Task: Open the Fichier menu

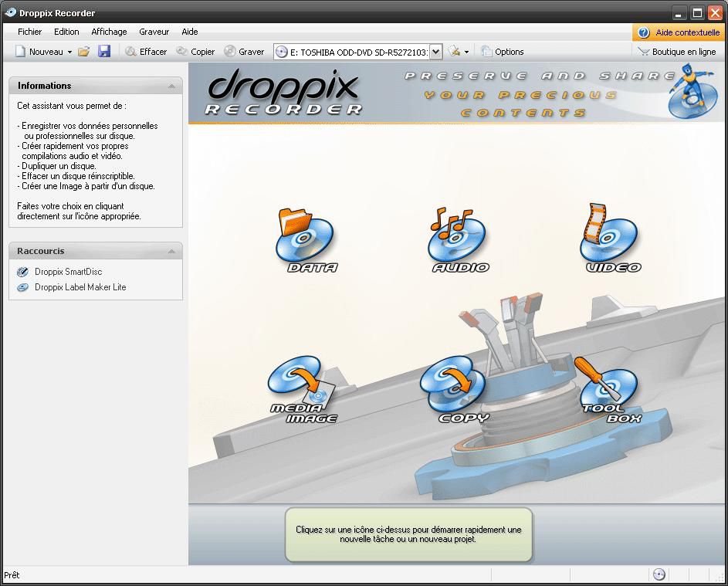Action: pos(29,32)
